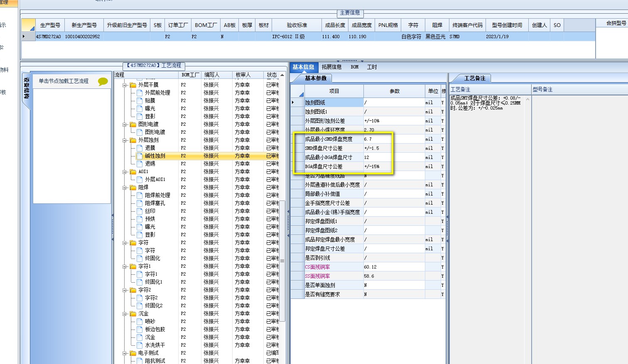Click the 终端客户代码 column header
Screen dimensions: 628x364
(467, 25)
